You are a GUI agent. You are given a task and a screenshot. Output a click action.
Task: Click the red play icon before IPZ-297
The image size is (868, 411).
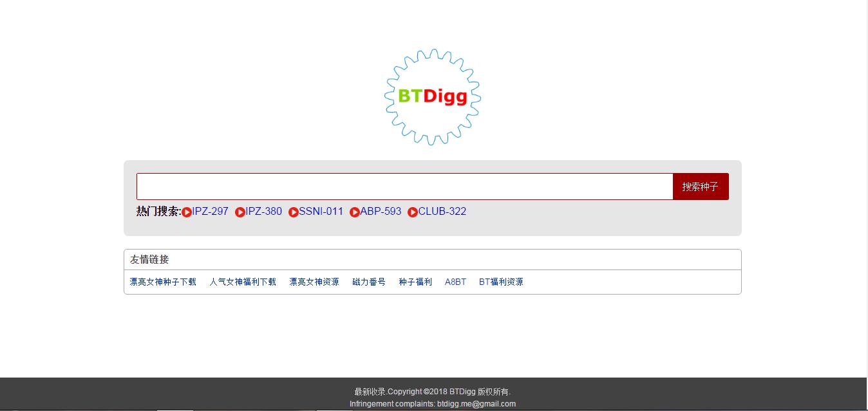[187, 212]
